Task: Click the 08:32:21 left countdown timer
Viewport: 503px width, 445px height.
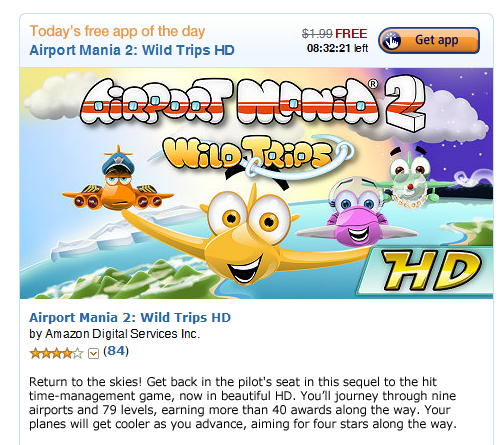Action: (x=337, y=48)
